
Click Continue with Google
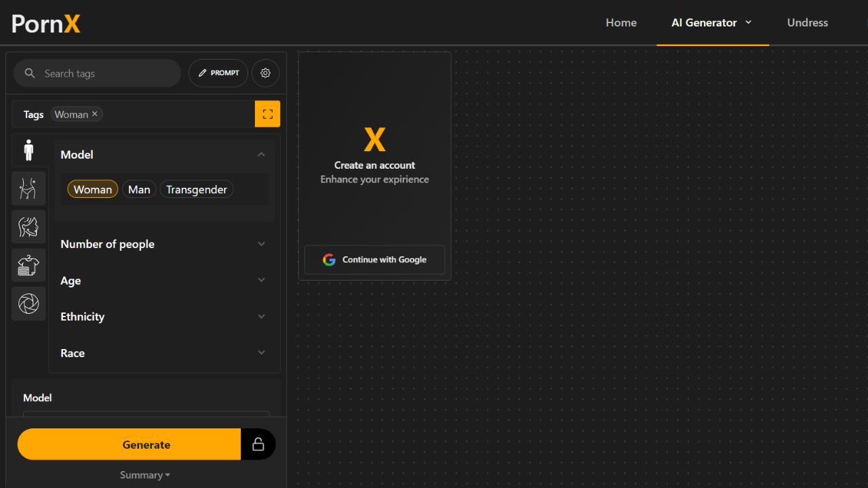[375, 260]
